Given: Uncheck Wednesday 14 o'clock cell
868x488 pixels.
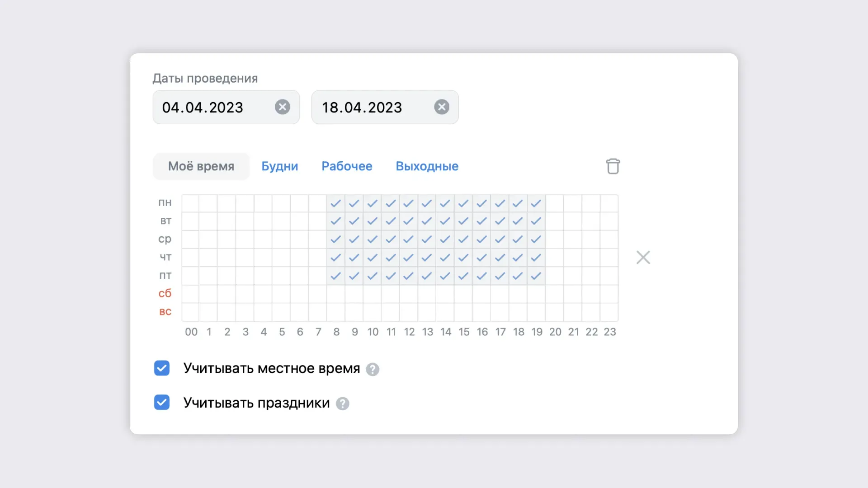Looking at the screenshot, I should click(x=445, y=239).
